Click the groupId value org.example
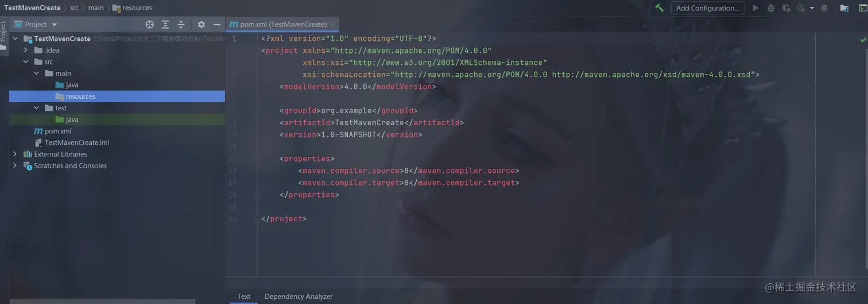This screenshot has height=304, width=868. pyautogui.click(x=346, y=111)
